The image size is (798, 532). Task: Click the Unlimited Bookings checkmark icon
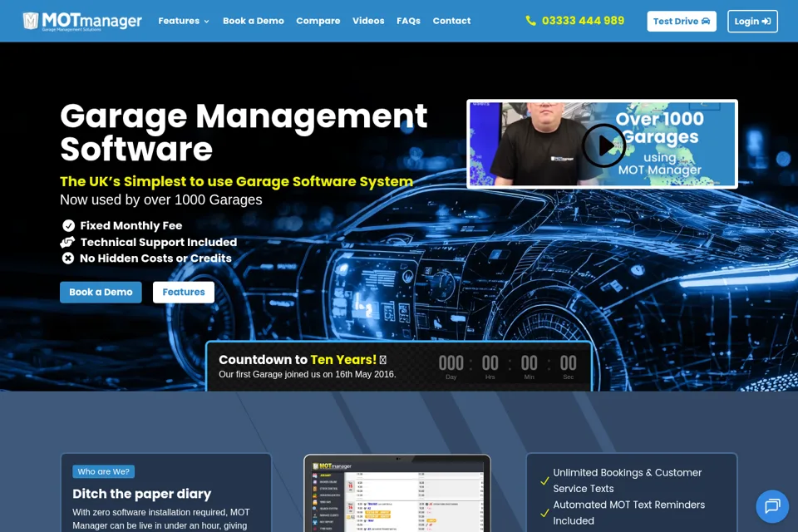(x=544, y=480)
